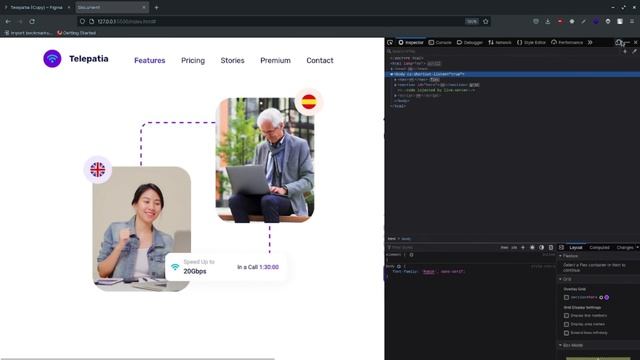Open a new browser tab
640x360 pixels.
click(x=156, y=7)
